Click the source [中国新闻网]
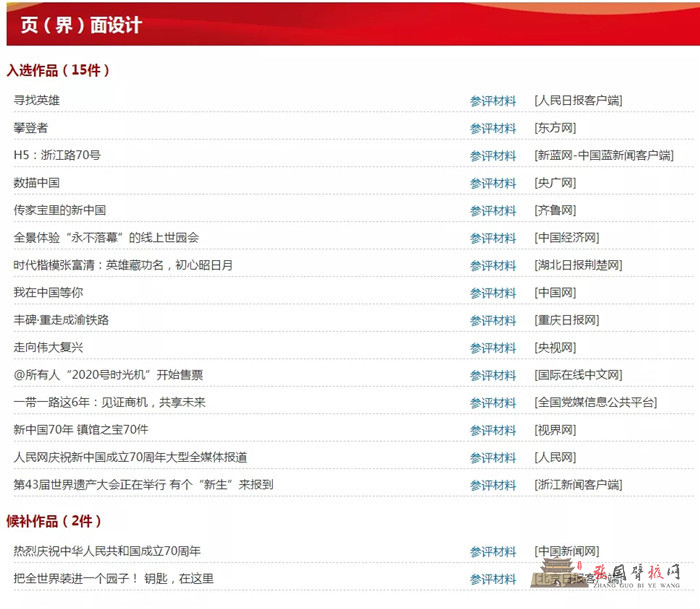Image resolution: width=700 pixels, height=609 pixels. pos(567,551)
